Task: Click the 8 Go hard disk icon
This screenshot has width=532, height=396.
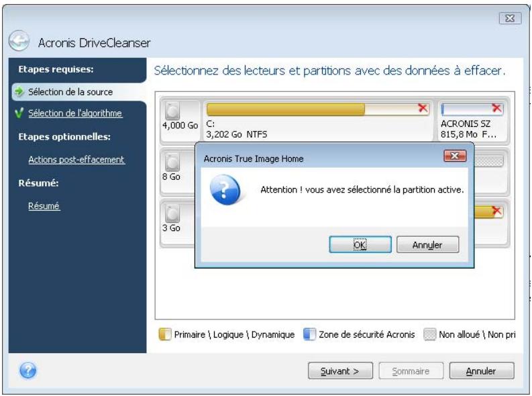Action: point(172,162)
